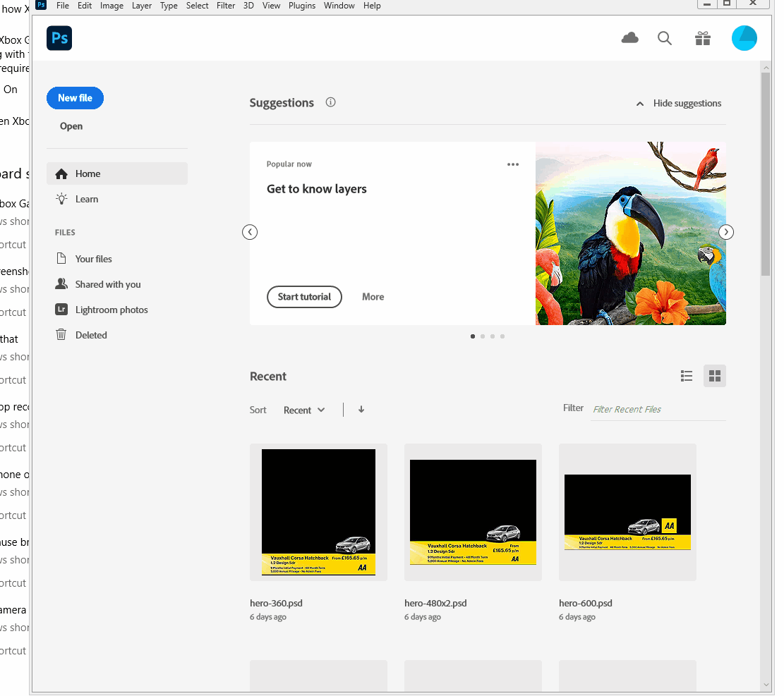Open hero-360.psd thumbnail
This screenshot has width=784, height=696.
pyautogui.click(x=318, y=512)
